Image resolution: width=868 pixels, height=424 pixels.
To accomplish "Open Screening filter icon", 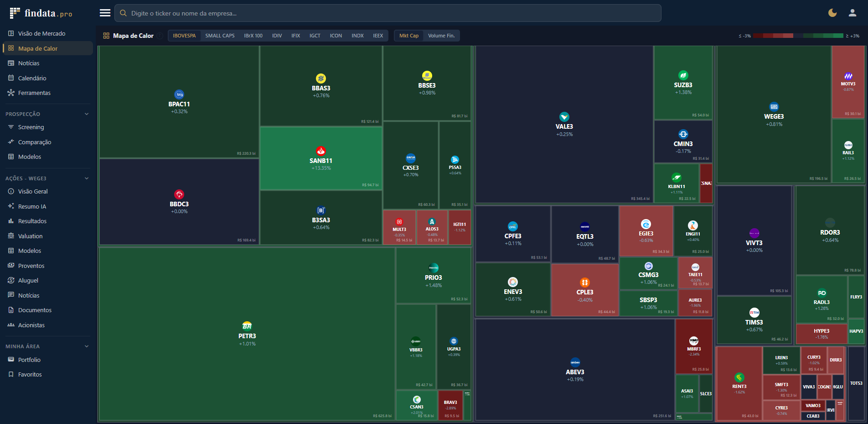I will point(11,127).
